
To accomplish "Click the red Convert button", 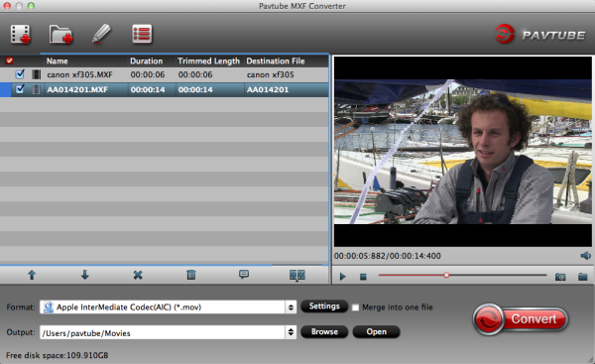I will coord(521,319).
